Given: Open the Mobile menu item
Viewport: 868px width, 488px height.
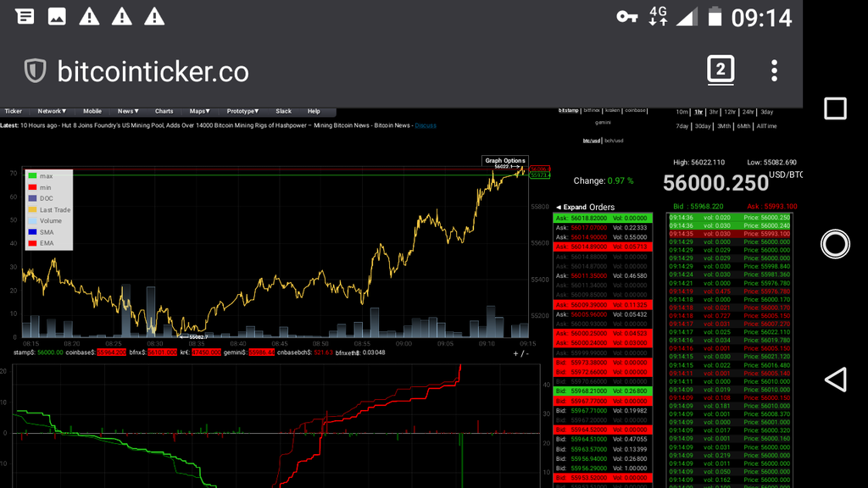Looking at the screenshot, I should click(x=92, y=111).
